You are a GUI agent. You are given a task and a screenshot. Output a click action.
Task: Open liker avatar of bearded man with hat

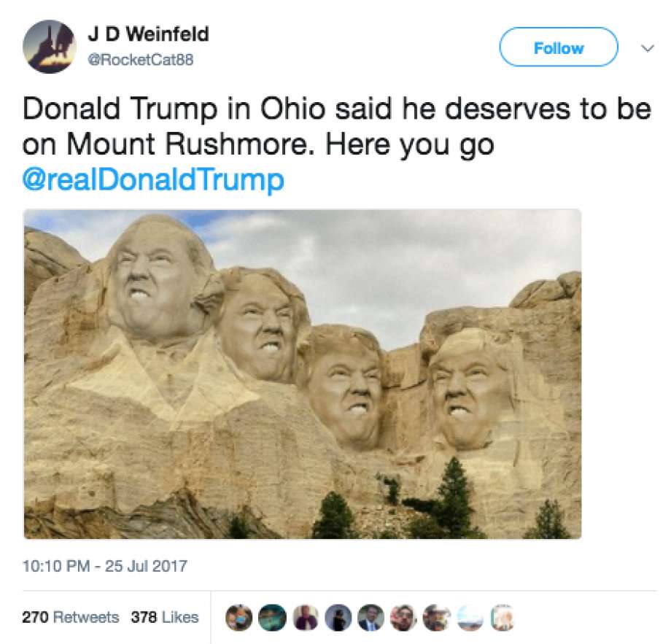436,618
